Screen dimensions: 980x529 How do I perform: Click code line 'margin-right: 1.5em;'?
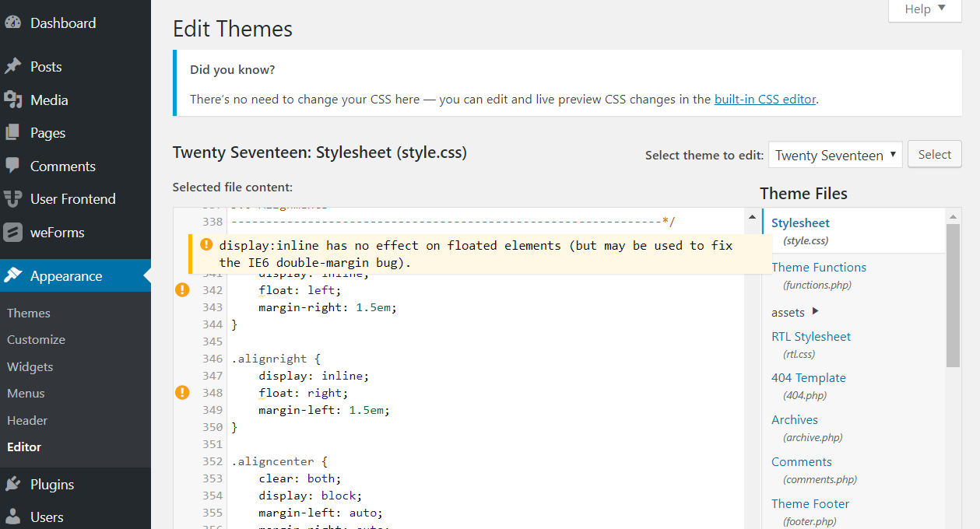(328, 307)
